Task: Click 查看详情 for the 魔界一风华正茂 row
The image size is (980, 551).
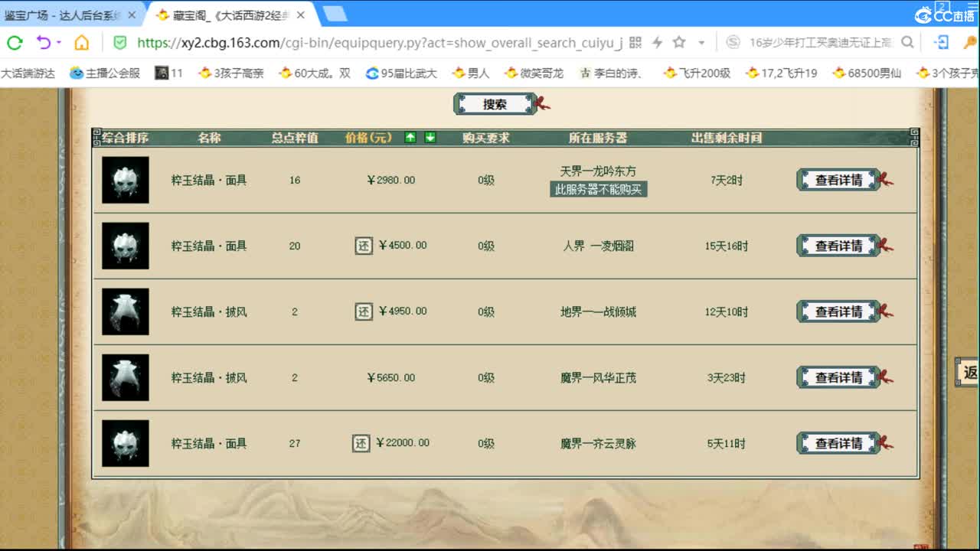Action: tap(838, 377)
